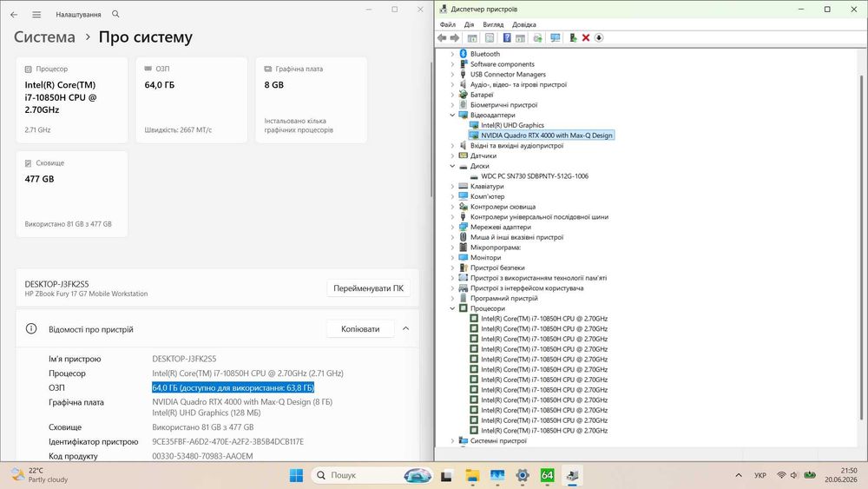
Task: Click product code 00330-53480-70983-AAOEM text
Action: point(202,456)
